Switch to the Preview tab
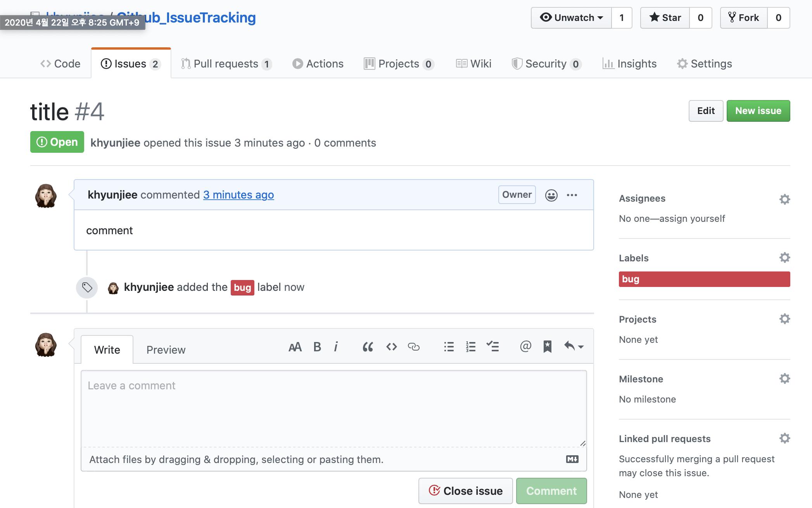 pyautogui.click(x=166, y=350)
